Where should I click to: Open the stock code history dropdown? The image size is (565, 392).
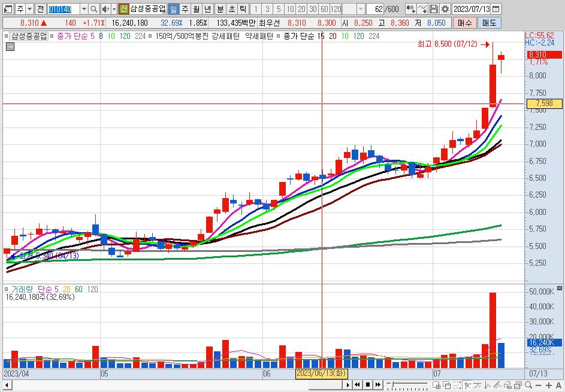point(84,9)
